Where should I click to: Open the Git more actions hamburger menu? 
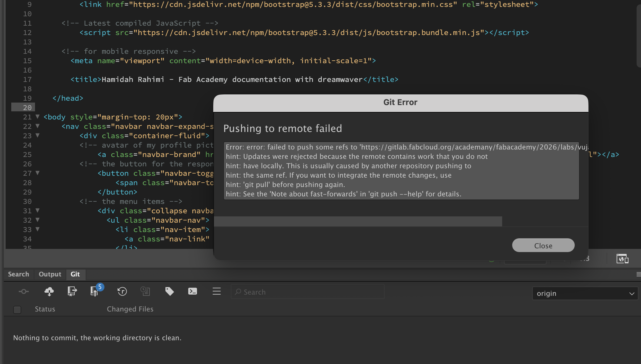pyautogui.click(x=216, y=291)
